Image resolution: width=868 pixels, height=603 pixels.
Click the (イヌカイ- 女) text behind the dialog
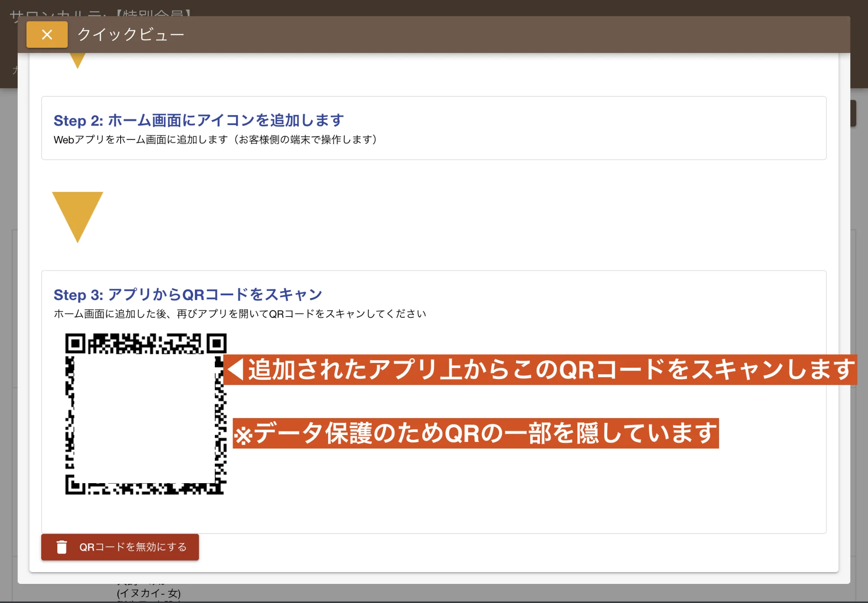coord(148,593)
